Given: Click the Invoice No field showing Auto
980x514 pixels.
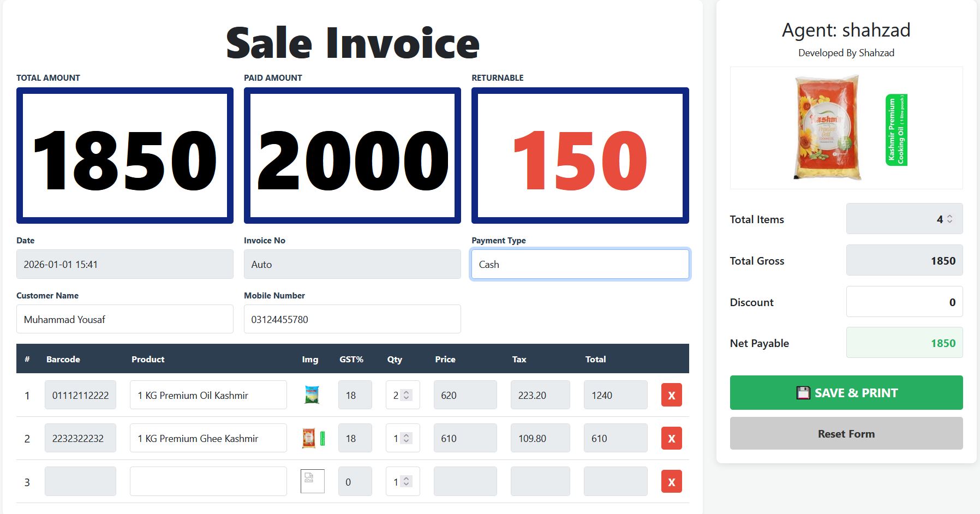Looking at the screenshot, I should coord(352,264).
